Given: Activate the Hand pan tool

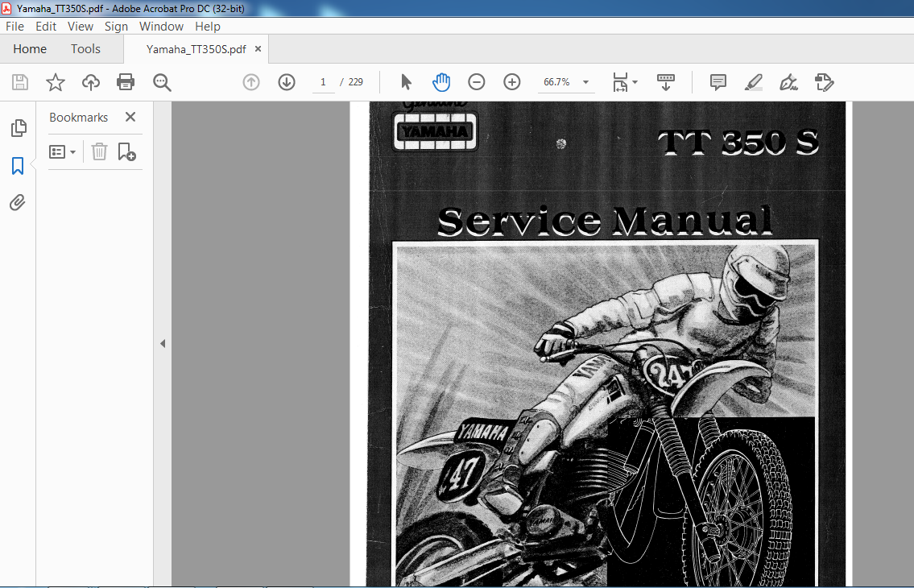Looking at the screenshot, I should [x=441, y=82].
